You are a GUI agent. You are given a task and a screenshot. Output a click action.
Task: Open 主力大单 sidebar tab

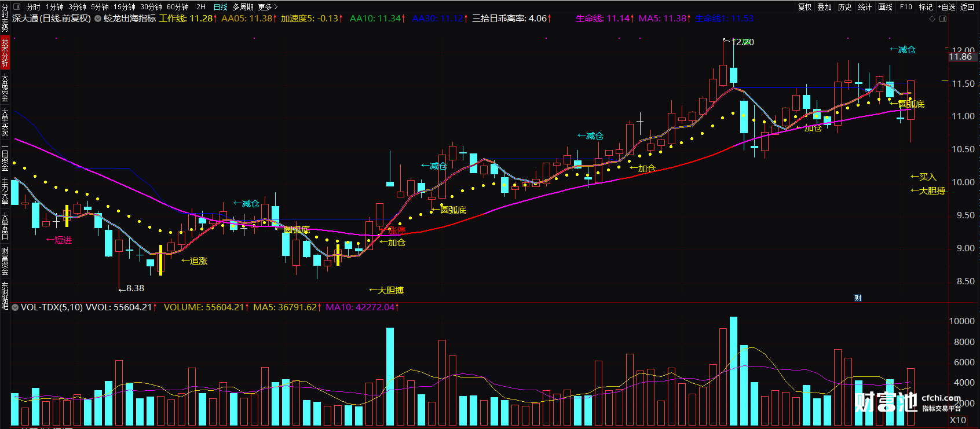click(x=5, y=192)
